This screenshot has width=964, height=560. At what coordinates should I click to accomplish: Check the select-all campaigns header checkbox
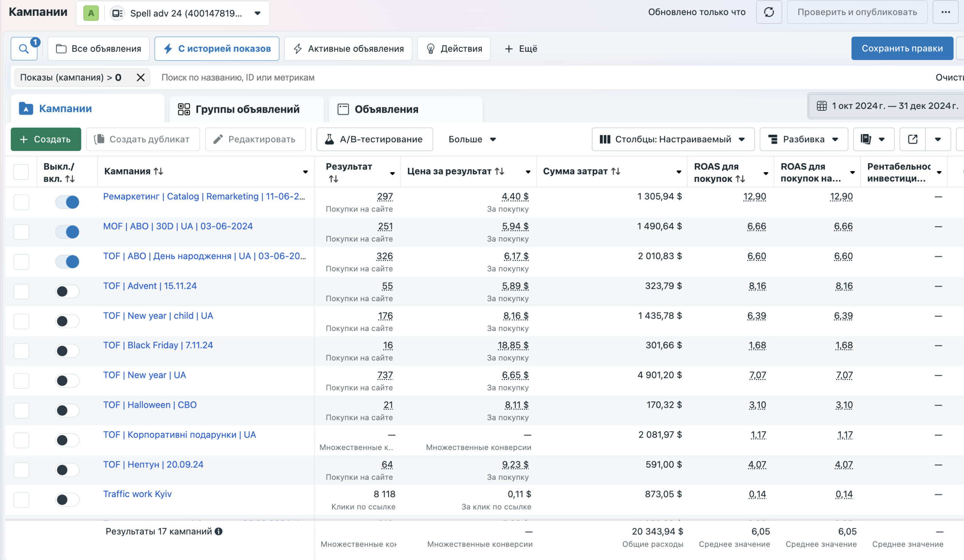click(x=21, y=172)
